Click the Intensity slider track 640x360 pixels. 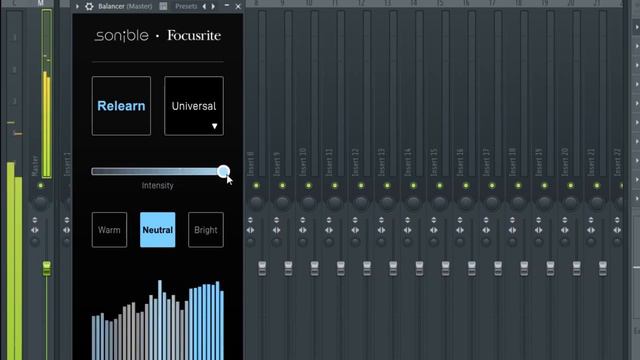157,171
